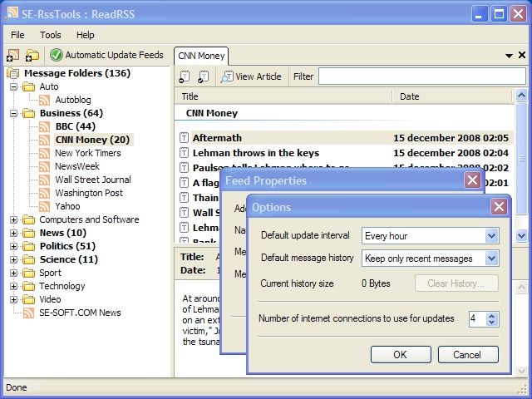
Task: Expand the Politics folder
Action: pyautogui.click(x=13, y=246)
